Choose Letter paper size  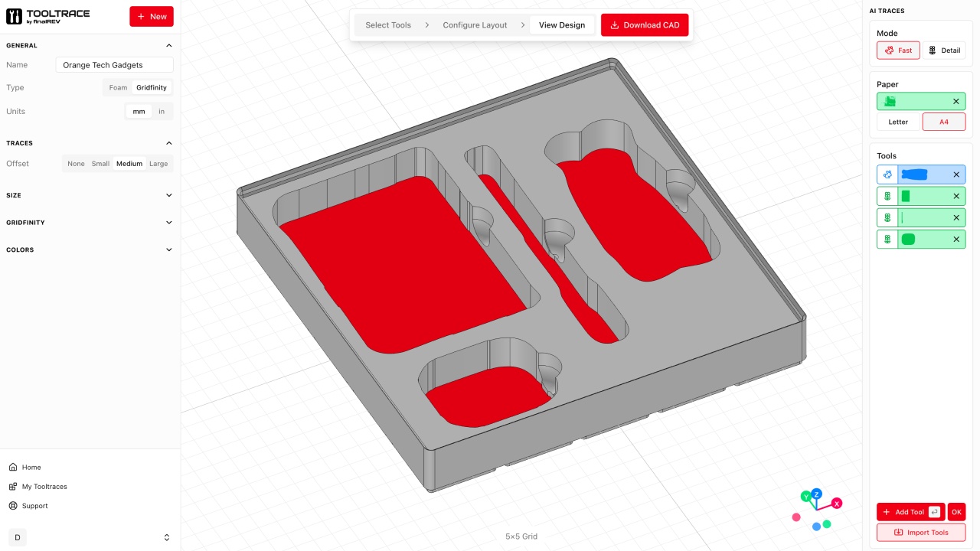point(898,122)
